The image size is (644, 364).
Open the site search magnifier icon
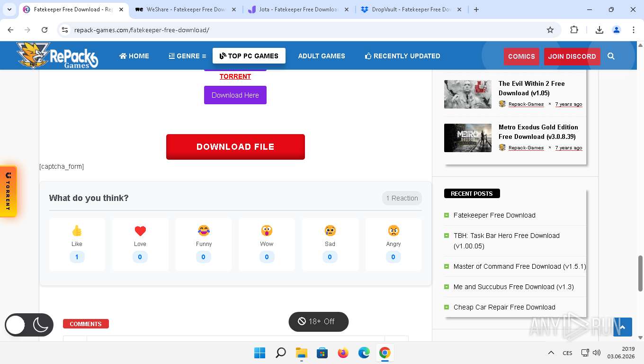click(611, 56)
